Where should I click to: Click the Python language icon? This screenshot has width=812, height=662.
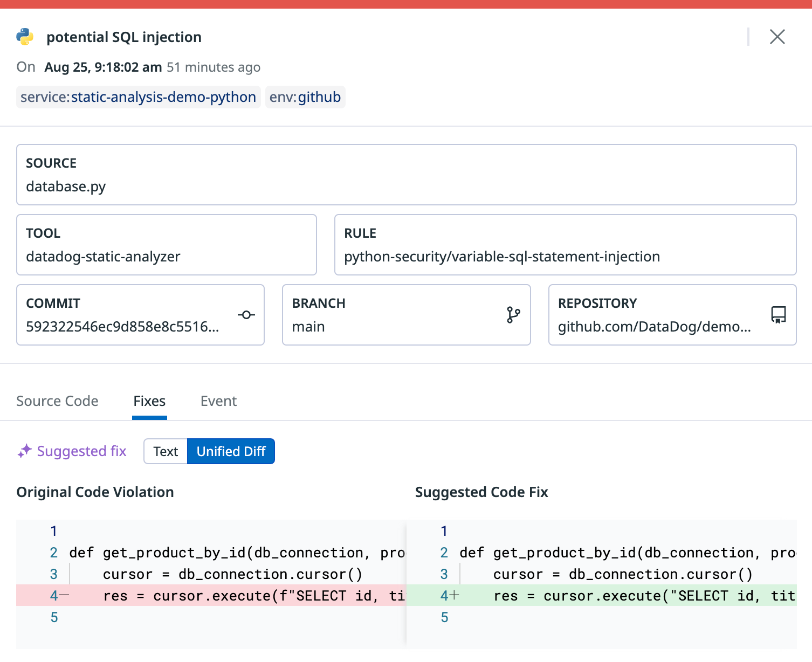tap(25, 37)
